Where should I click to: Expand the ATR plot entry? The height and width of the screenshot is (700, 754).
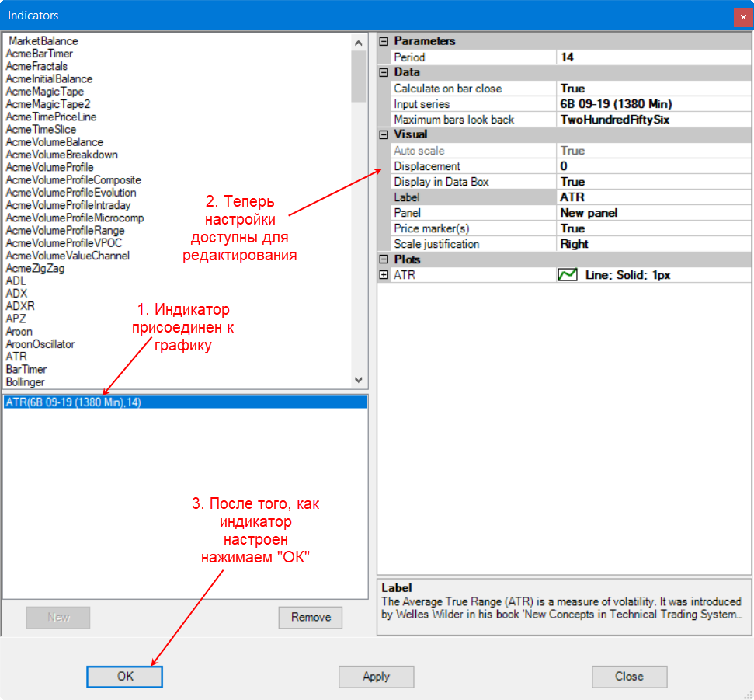384,275
